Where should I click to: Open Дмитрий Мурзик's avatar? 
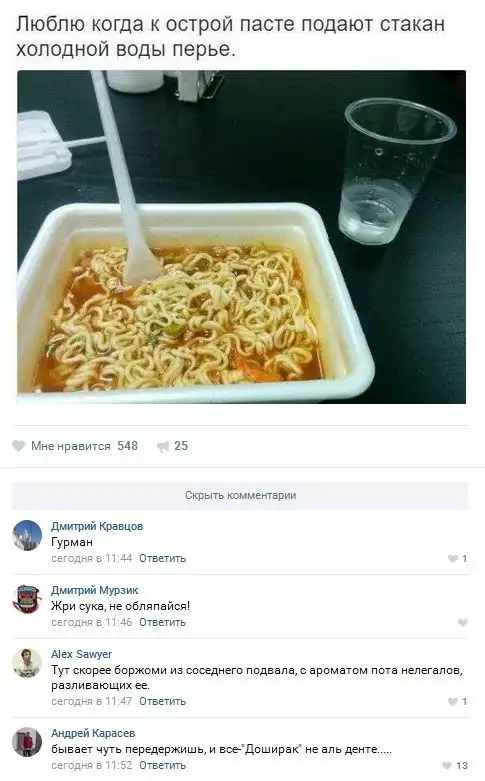[x=27, y=599]
